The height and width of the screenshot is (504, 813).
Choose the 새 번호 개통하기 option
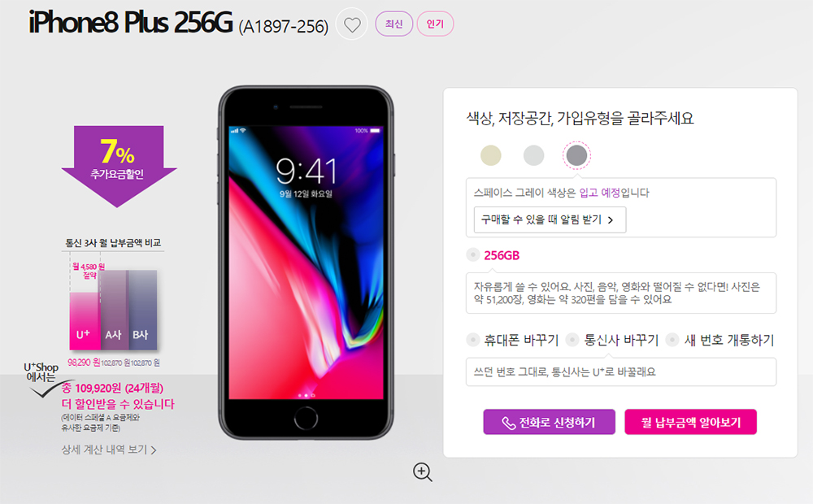tap(672, 340)
